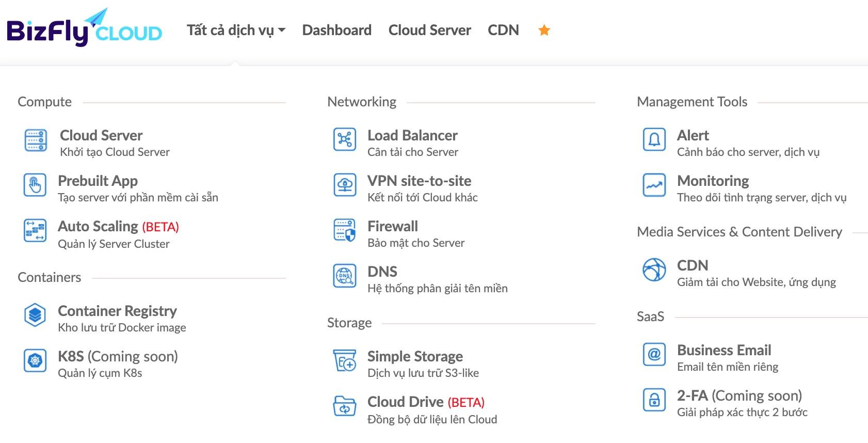Click the Compute section heading
Image resolution: width=868 pixels, height=443 pixels.
44,102
